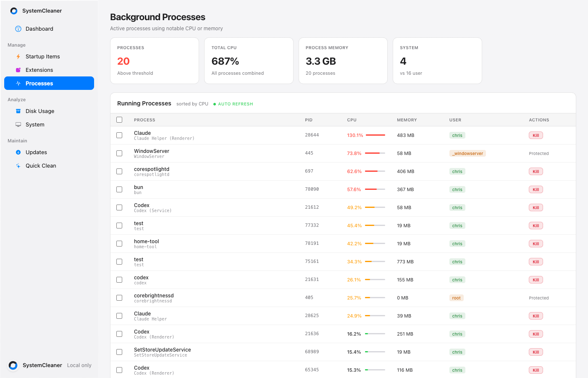Screen dimensions: 588x378
Task: Select the Processes sidebar item
Action: click(x=49, y=83)
